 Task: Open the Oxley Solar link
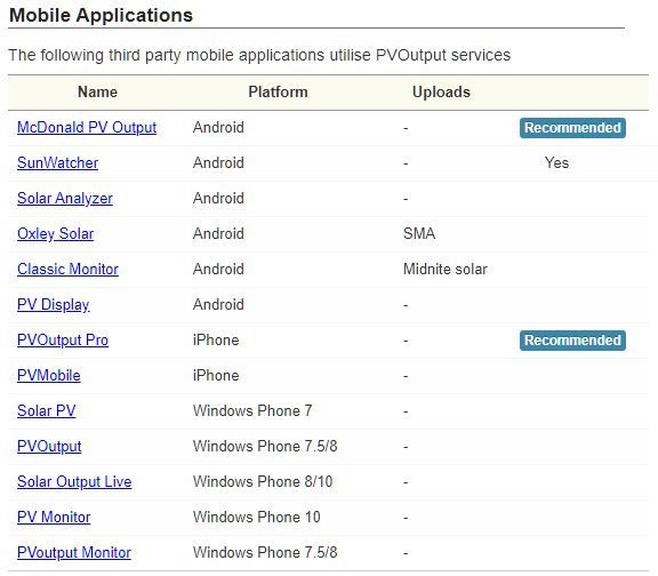point(55,234)
